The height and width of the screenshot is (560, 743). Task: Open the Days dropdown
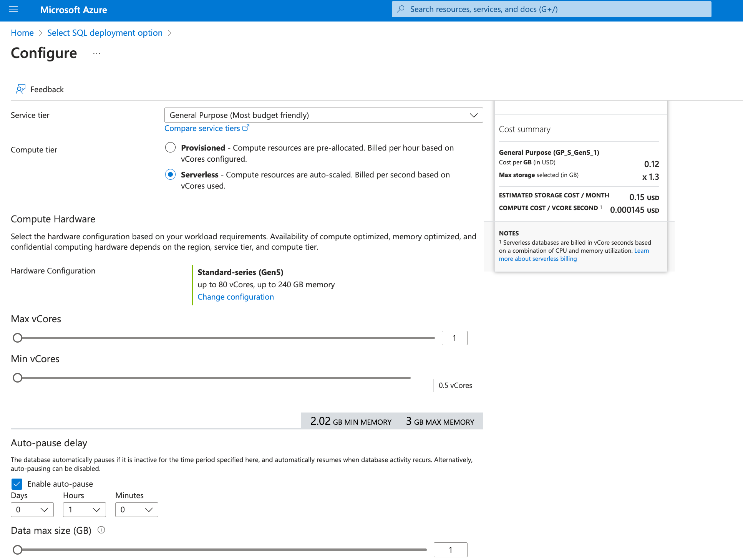coord(32,510)
